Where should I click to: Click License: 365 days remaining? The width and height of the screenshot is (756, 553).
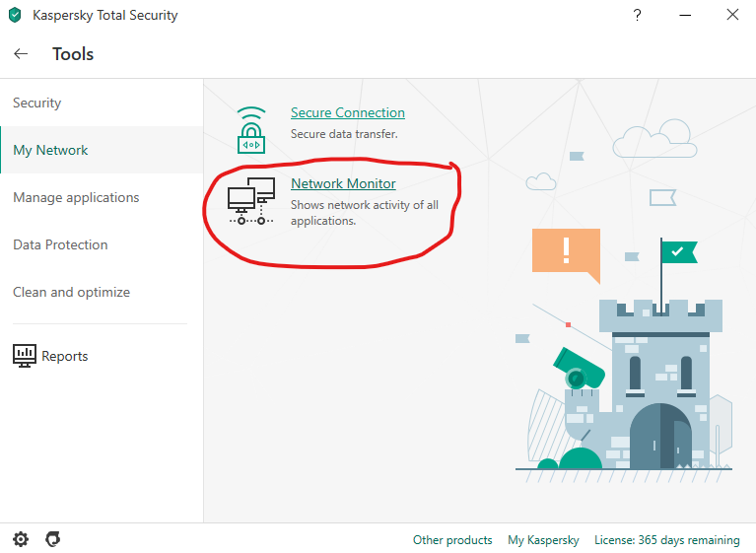667,540
